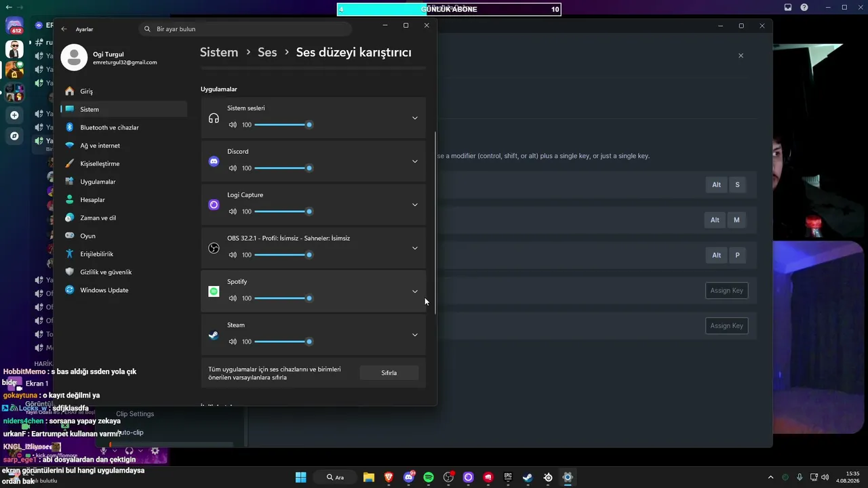Open Windows Update settings
The width and height of the screenshot is (868, 488).
point(123,290)
